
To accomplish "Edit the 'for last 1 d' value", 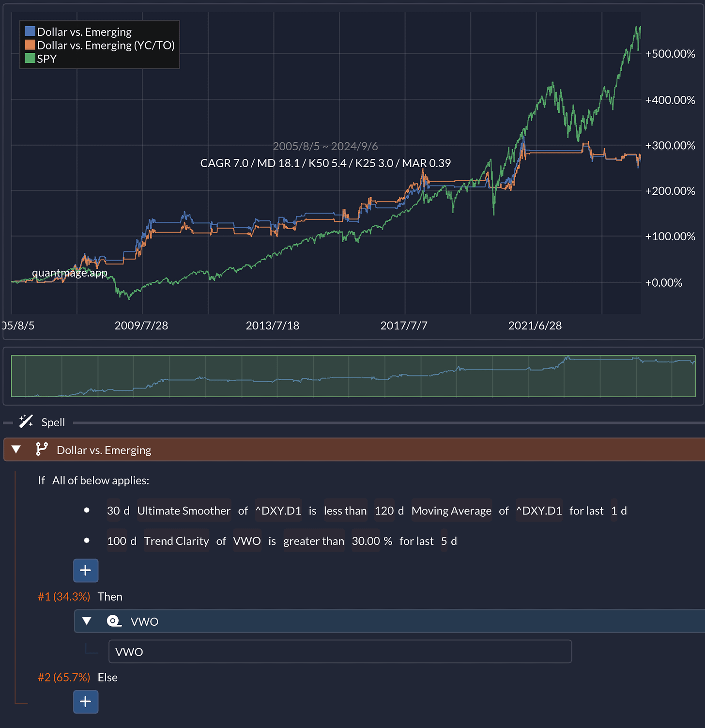I will point(614,511).
